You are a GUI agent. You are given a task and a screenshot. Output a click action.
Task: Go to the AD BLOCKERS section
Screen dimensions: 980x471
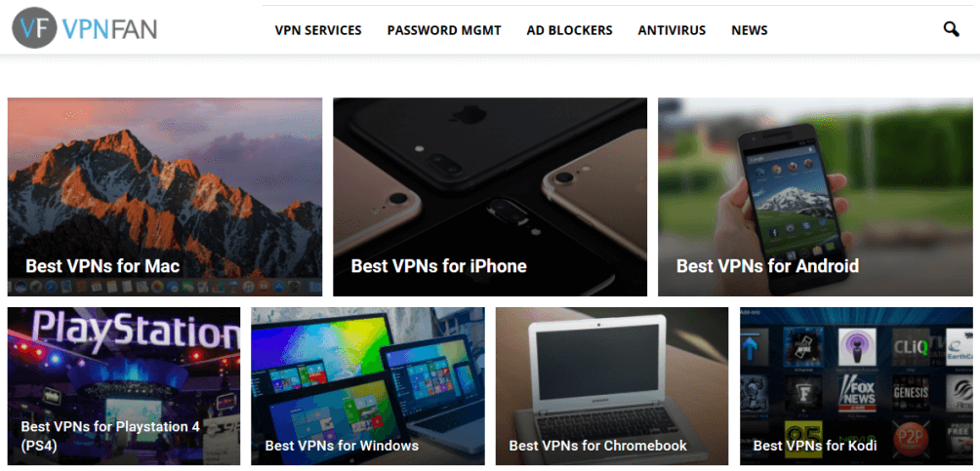pos(569,30)
